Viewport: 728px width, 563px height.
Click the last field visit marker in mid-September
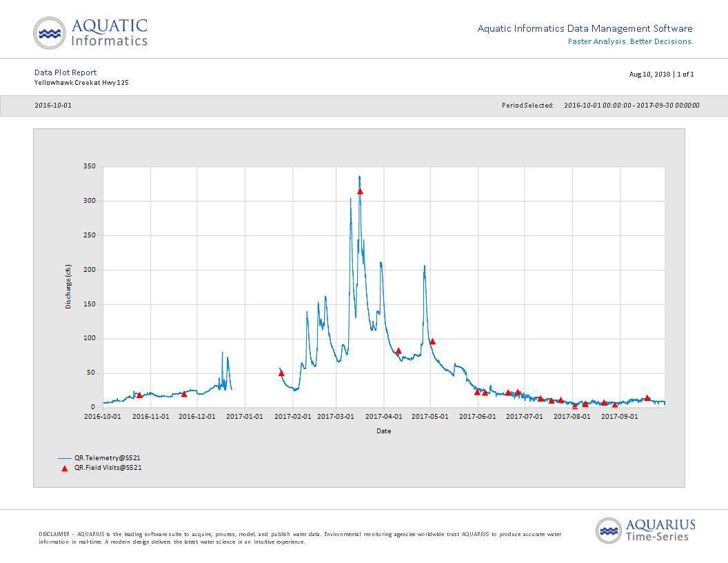point(647,398)
